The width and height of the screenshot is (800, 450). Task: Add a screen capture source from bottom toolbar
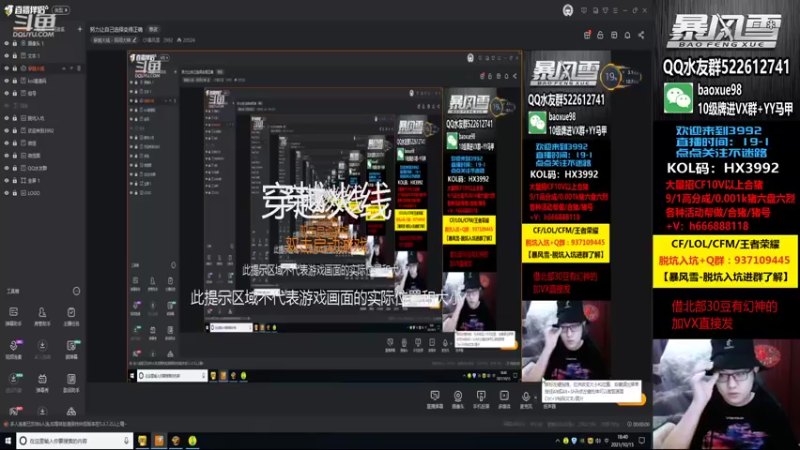(x=435, y=399)
